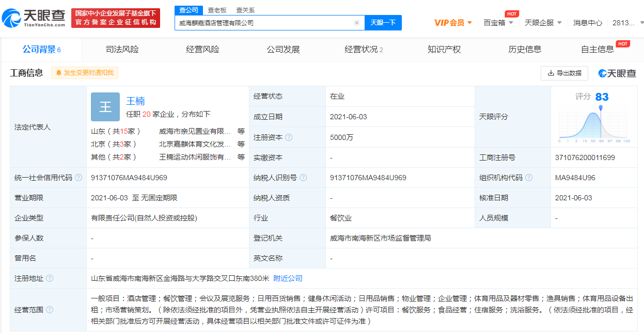Select the industry value 餐饮业

[x=341, y=218]
